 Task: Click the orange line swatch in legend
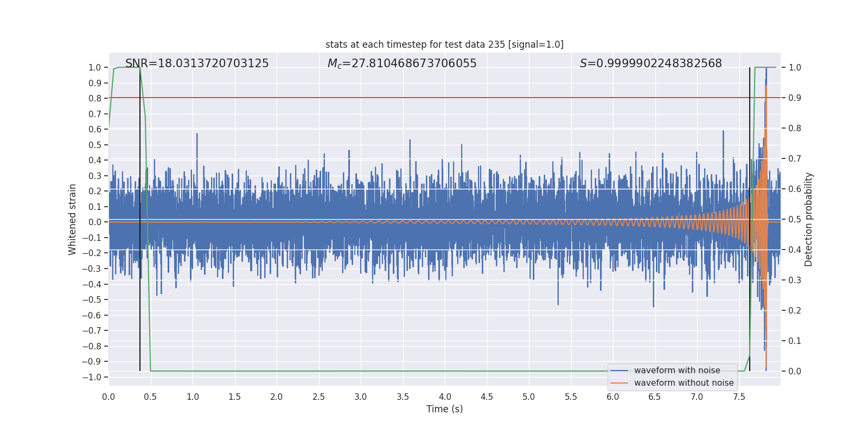(620, 383)
